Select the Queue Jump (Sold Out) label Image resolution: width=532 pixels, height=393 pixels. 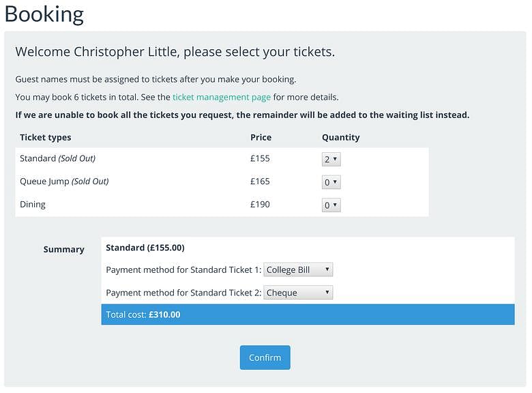64,181
